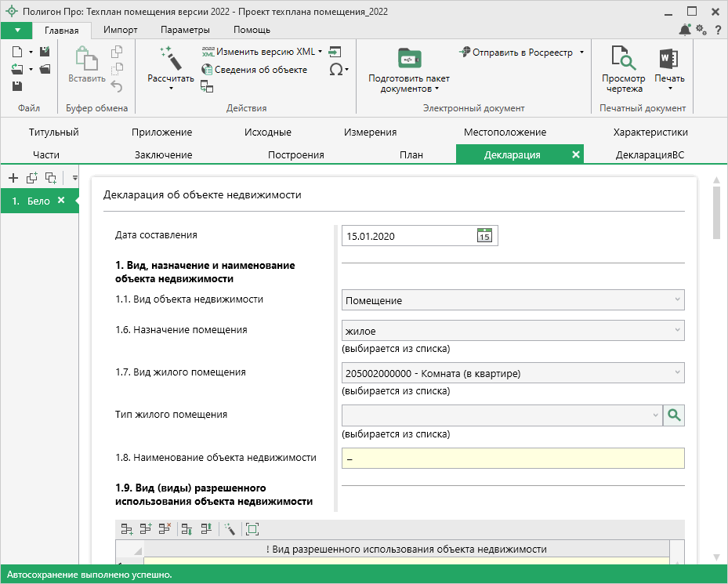728x584 pixels.
Task: Open the Характеристики section tab
Action: coord(650,132)
